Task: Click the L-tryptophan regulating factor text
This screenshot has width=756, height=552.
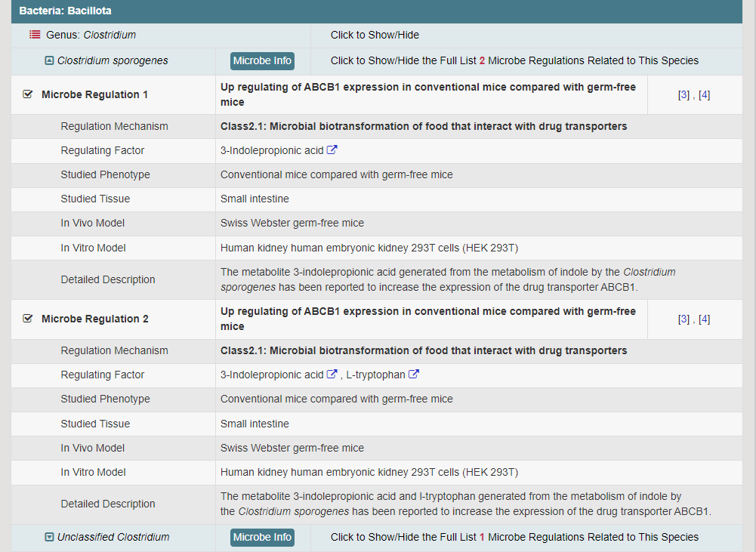Action: tap(375, 375)
